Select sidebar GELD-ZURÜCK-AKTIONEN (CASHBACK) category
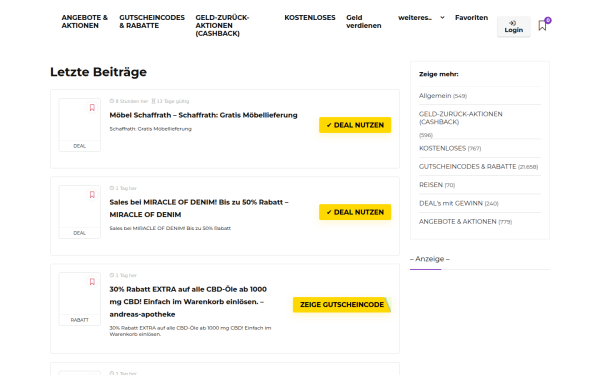 460,118
